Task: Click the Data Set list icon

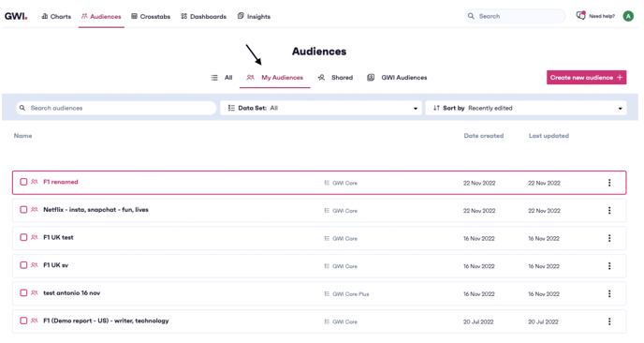Action: [x=231, y=108]
